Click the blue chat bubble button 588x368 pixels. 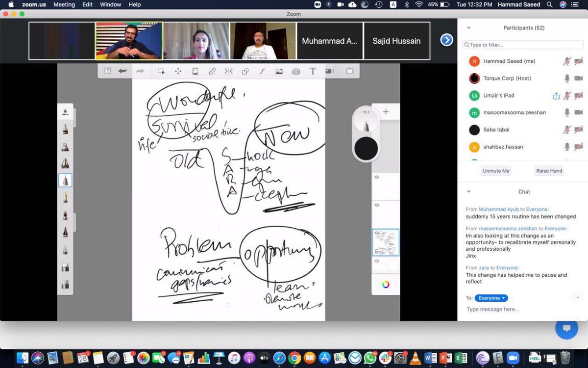(x=566, y=328)
